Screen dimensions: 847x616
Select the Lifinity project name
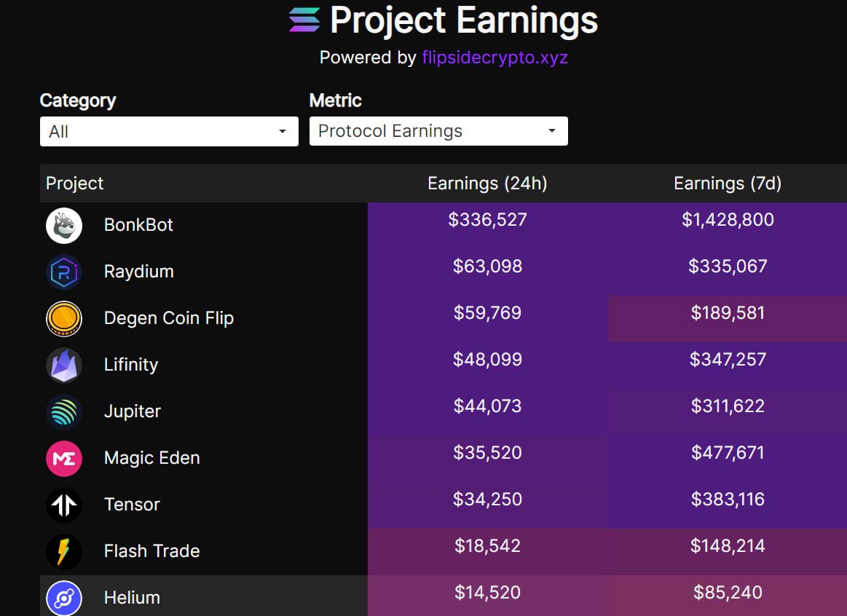click(130, 364)
